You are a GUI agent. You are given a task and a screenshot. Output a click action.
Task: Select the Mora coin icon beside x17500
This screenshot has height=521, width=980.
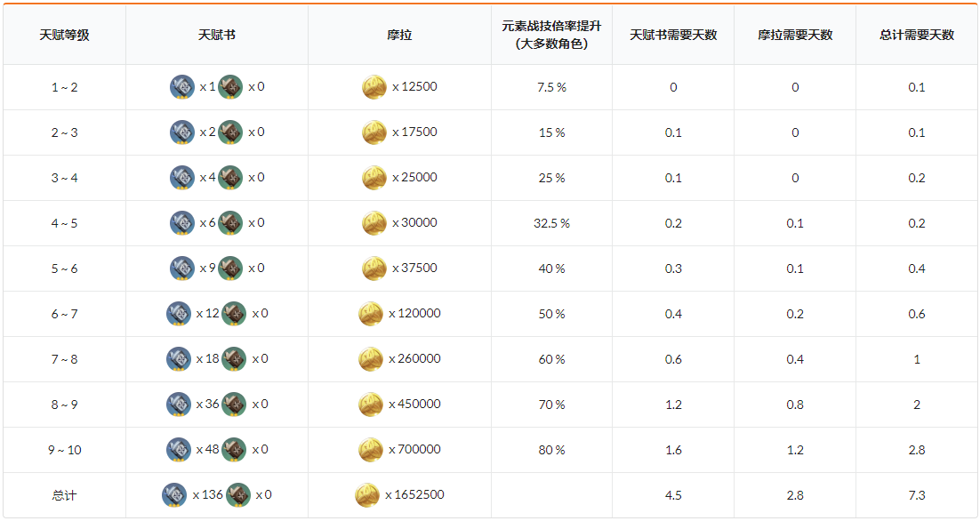(x=374, y=132)
